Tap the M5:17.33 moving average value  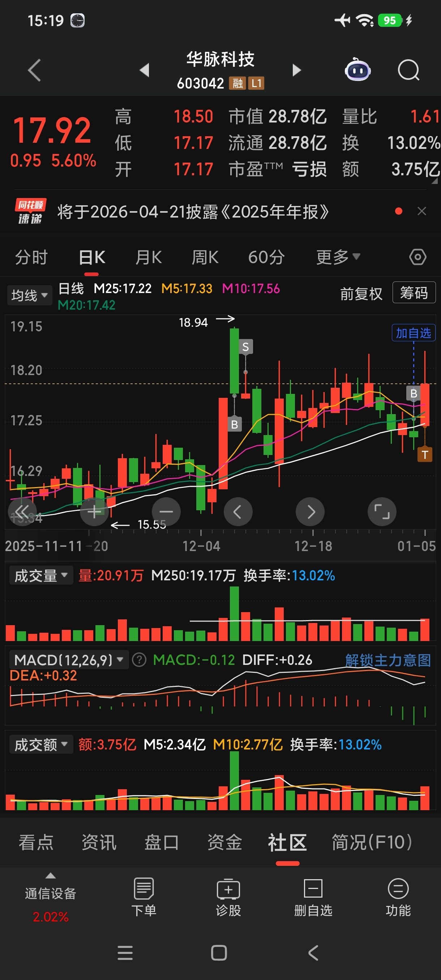[x=187, y=288]
